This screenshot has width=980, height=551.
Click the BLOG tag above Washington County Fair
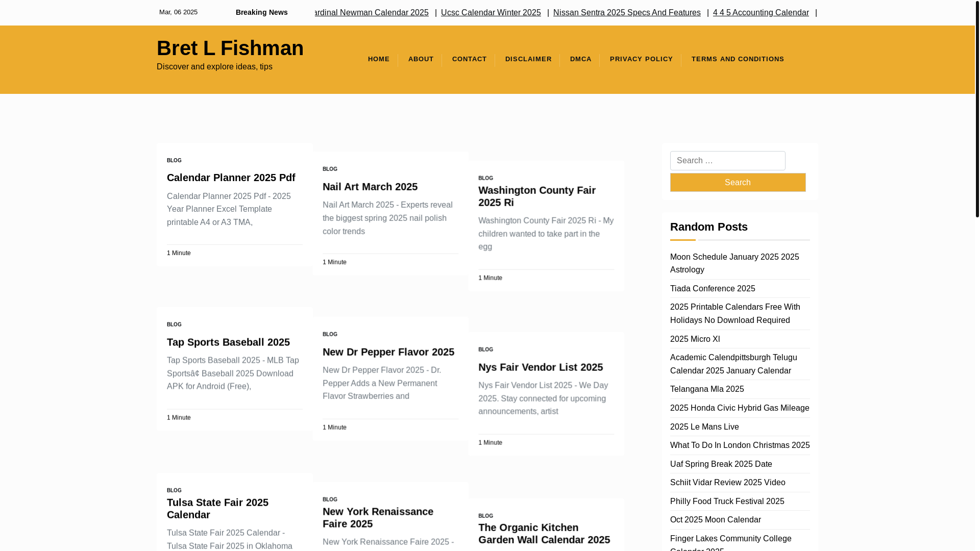[485, 179]
